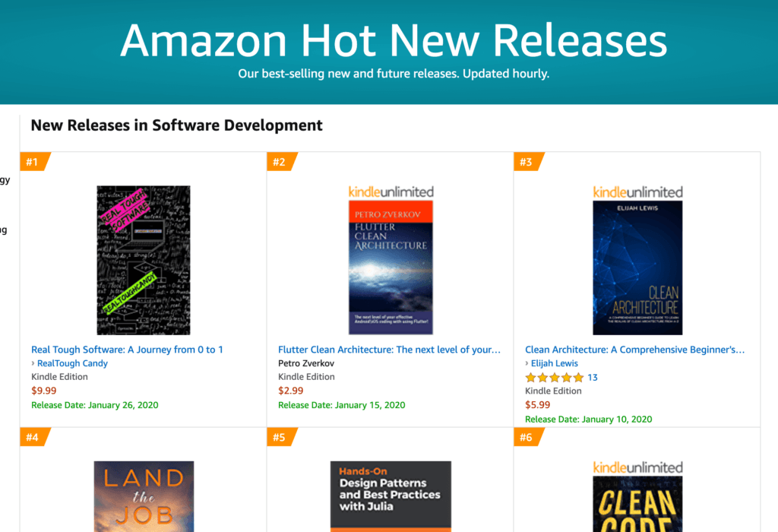778x532 pixels.
Task: Click Release Date: January 10, 2020
Action: pos(589,420)
